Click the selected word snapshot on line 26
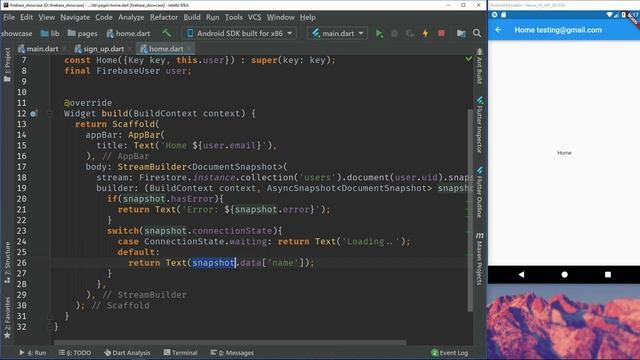This screenshot has height=360, width=640. pos(213,262)
